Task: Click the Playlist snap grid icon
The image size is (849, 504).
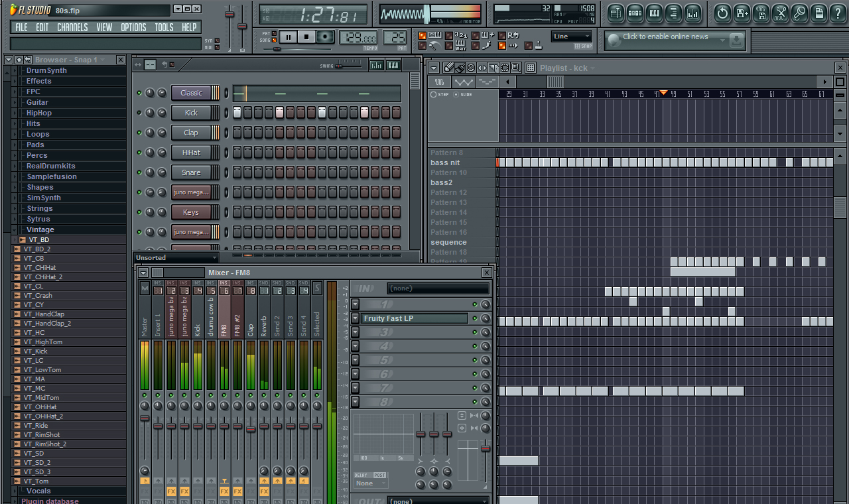Action: (x=531, y=68)
